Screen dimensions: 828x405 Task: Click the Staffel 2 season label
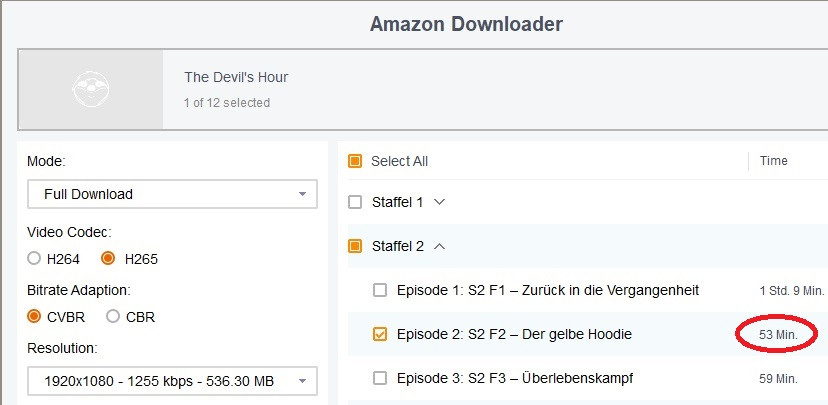click(x=398, y=246)
